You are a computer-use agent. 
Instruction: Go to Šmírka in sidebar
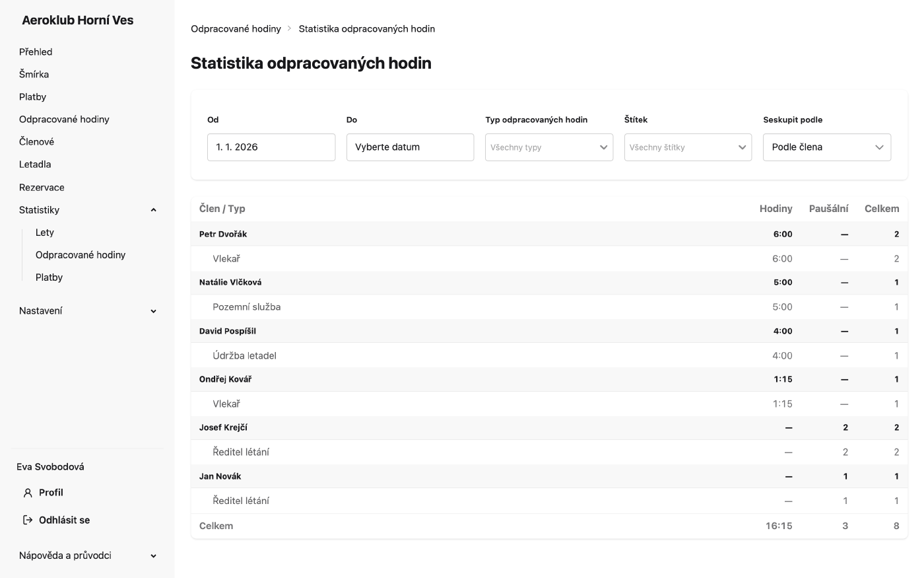[34, 74]
